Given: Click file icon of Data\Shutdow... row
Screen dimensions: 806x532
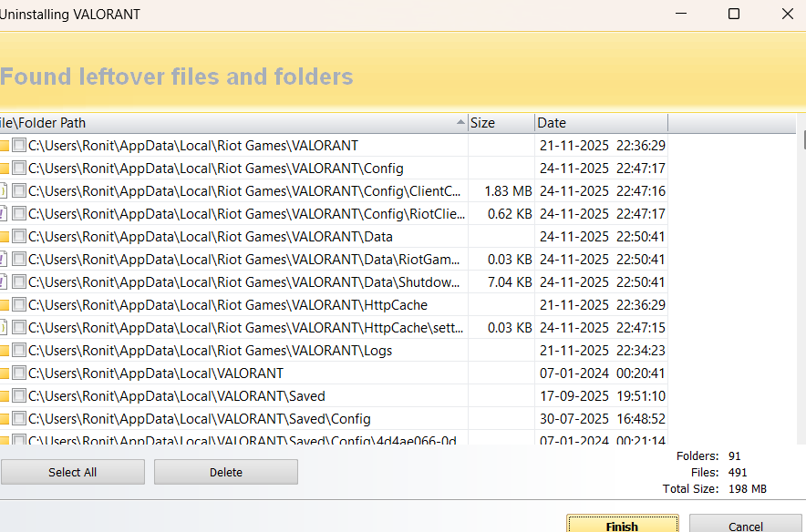Looking at the screenshot, I should [4, 281].
